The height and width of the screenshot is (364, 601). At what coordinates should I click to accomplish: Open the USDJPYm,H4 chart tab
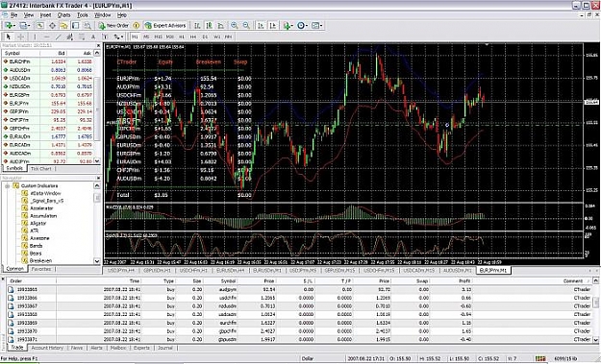[121, 270]
